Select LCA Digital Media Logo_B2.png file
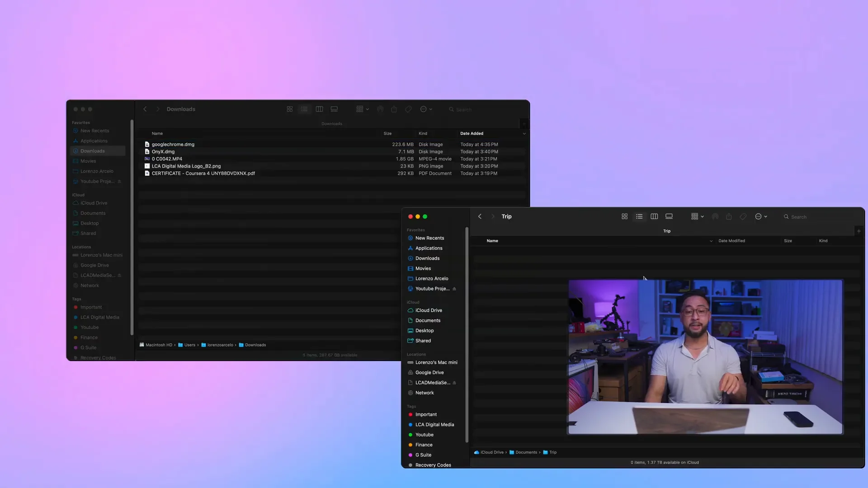 coord(332,166)
